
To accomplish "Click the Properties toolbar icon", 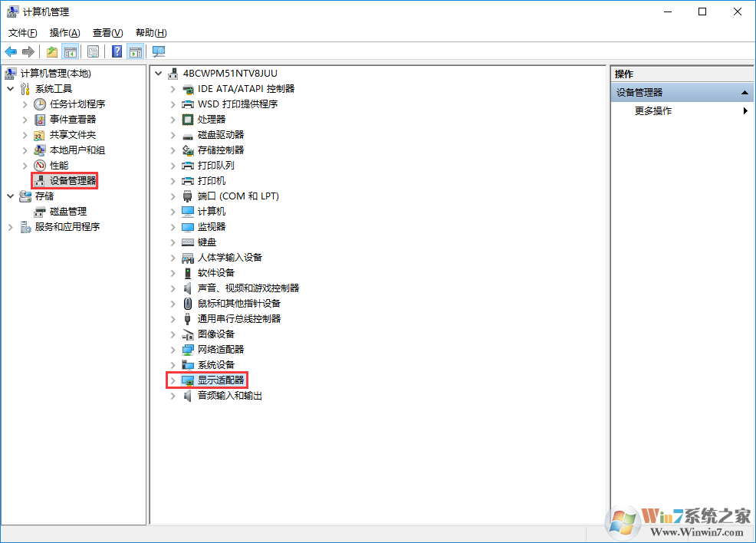I will (93, 51).
